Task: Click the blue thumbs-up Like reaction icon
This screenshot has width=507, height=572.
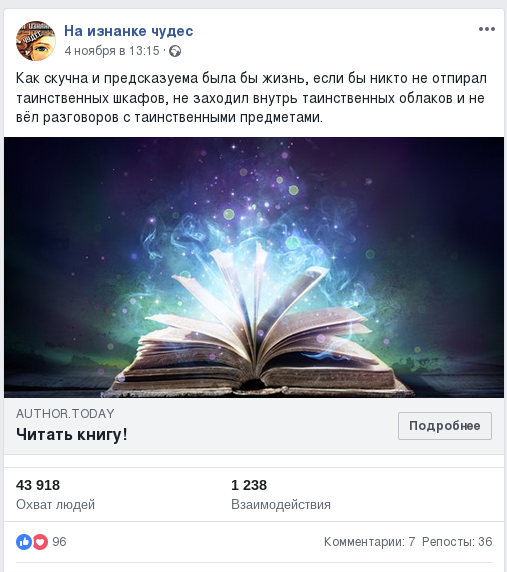Action: pos(24,542)
